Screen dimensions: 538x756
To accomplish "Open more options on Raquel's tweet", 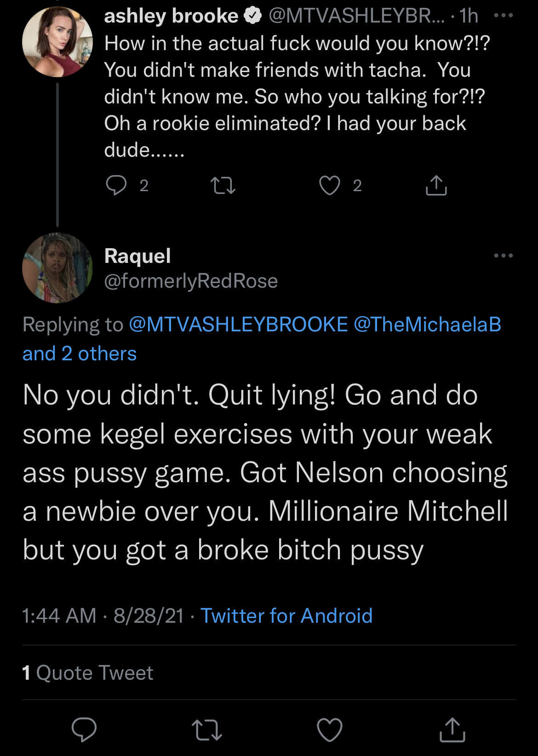I will [504, 256].
